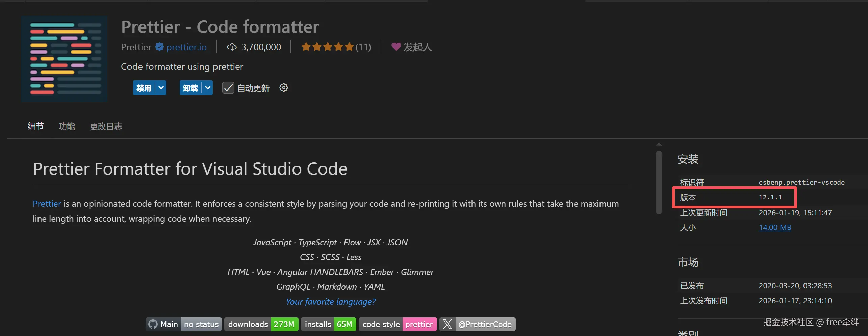Viewport: 868px width, 336px height.
Task: Click the publisher name Prettier
Action: [136, 47]
